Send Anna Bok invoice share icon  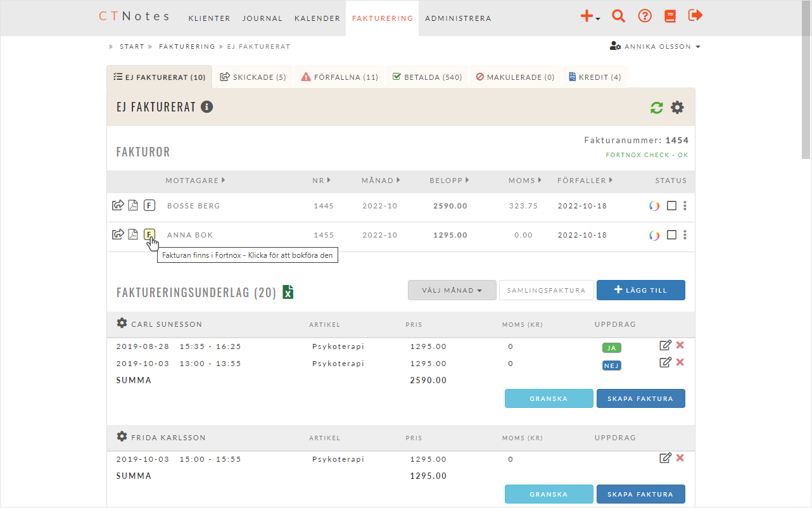(118, 234)
